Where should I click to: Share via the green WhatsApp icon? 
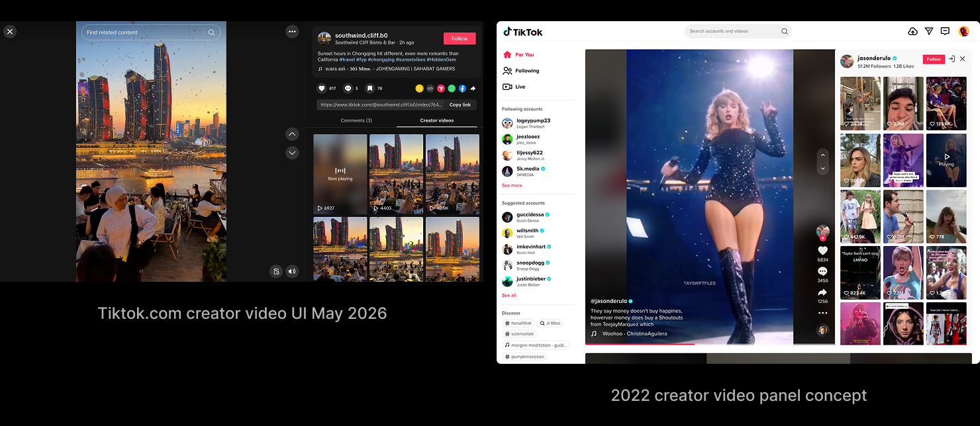click(x=452, y=88)
